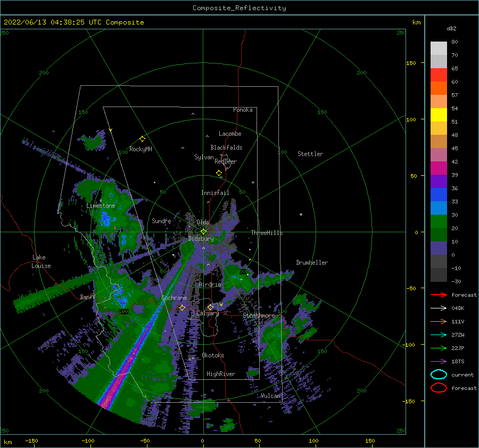Click the Banff label
This screenshot has width=479, height=448.
88,297
